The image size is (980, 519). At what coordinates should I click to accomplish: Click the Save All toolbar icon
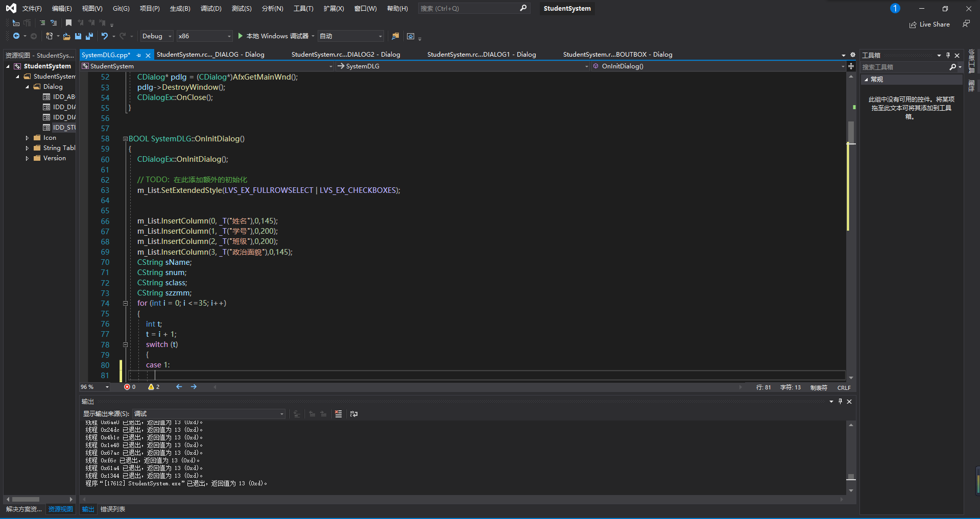[x=89, y=36]
